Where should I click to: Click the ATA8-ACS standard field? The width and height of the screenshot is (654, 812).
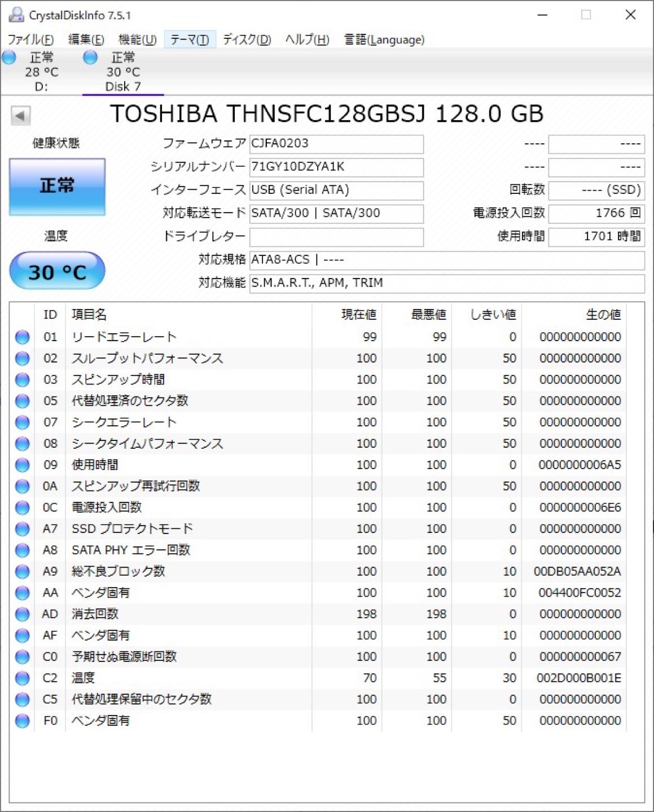coord(447,260)
